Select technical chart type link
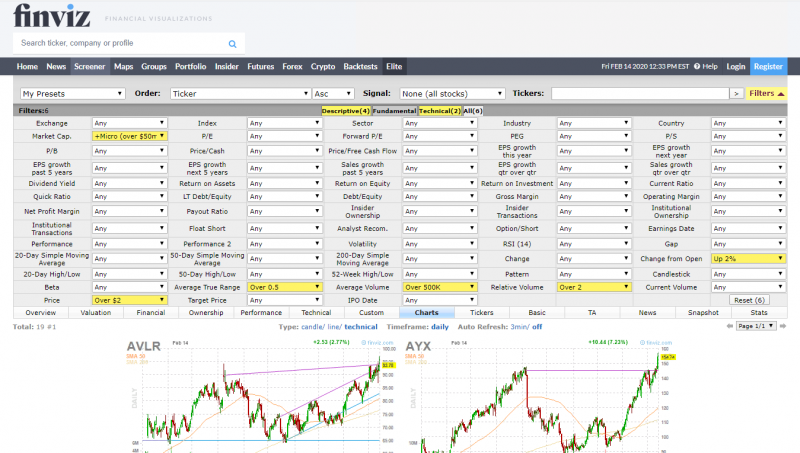 coord(361,327)
